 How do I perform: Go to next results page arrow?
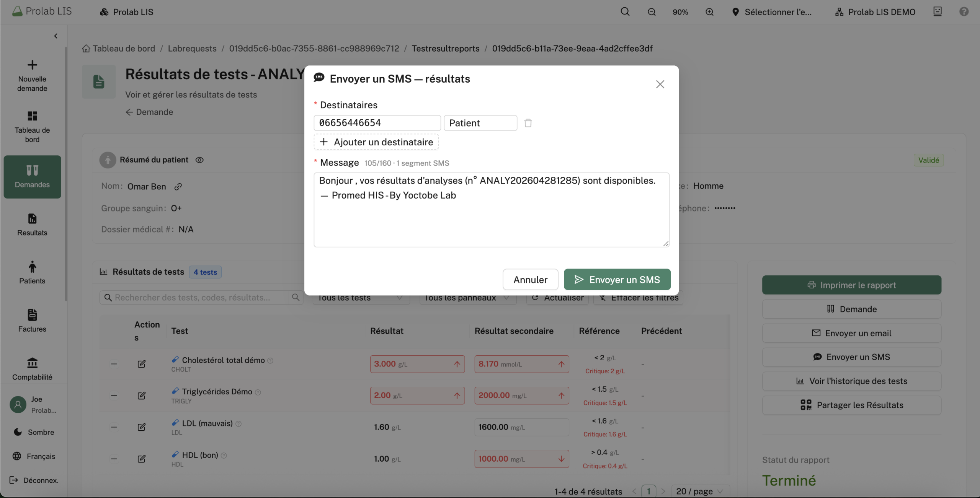coord(663,491)
